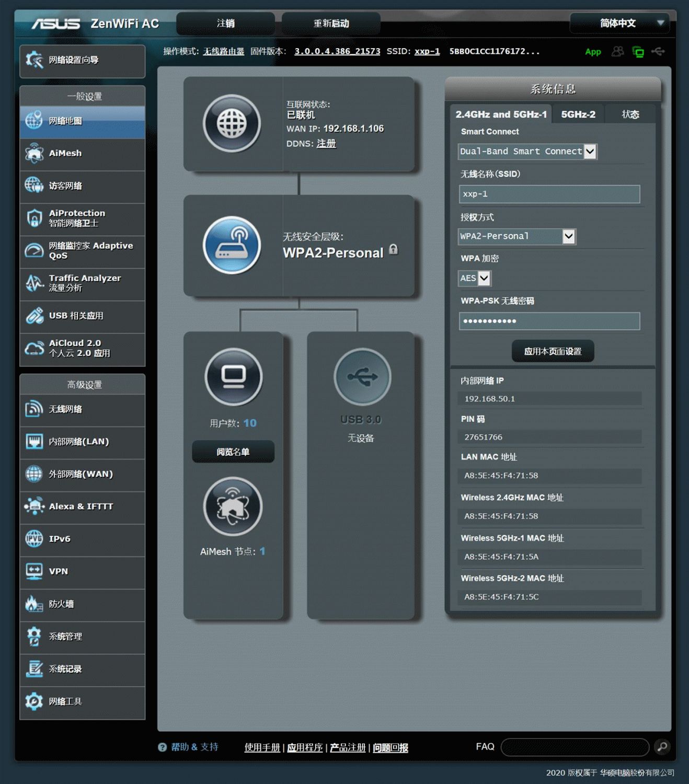Click the firmware version 3.0.0.4.386_21573 link
The image size is (689, 784).
coord(337,51)
